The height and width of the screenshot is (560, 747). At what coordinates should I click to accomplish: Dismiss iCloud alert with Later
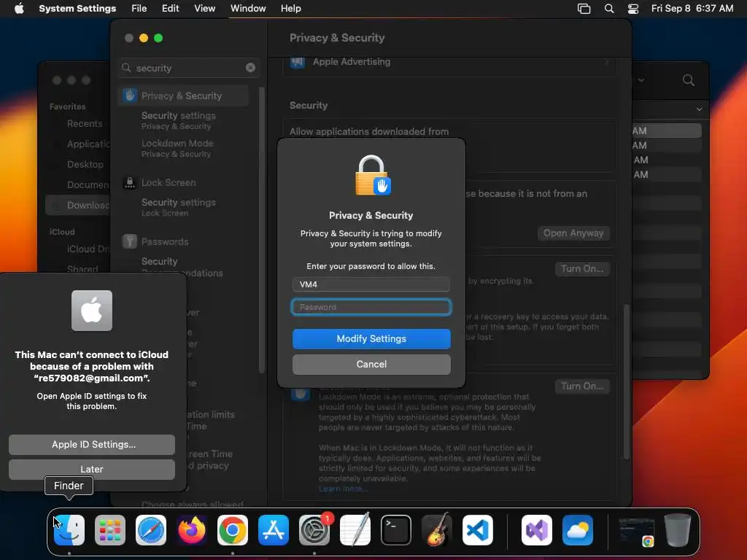click(92, 469)
